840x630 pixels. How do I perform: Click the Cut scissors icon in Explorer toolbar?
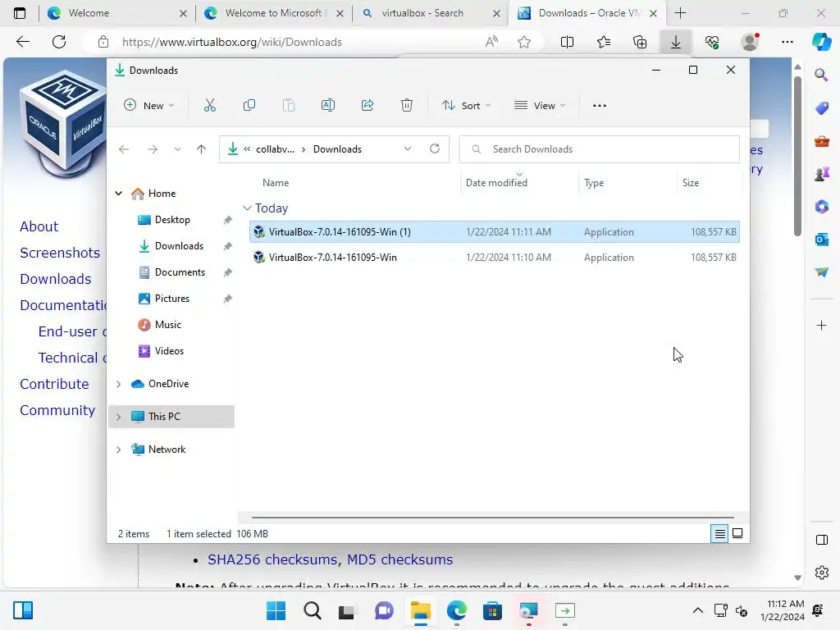(x=209, y=106)
